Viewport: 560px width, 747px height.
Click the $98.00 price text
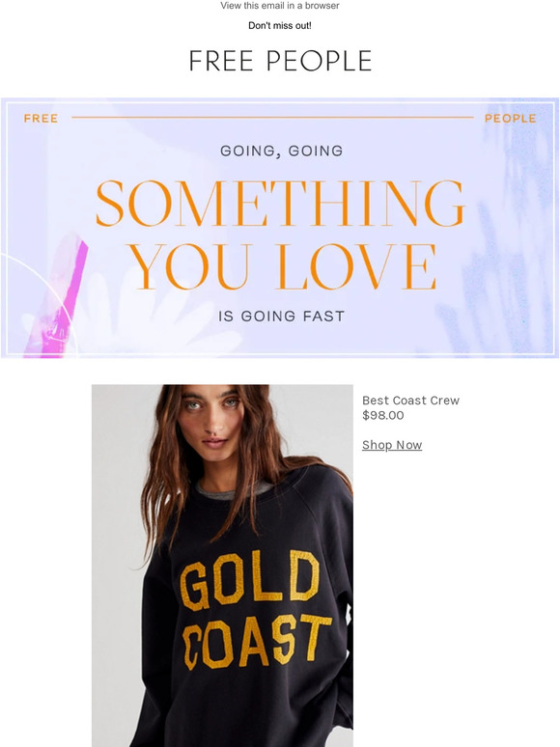click(x=382, y=415)
